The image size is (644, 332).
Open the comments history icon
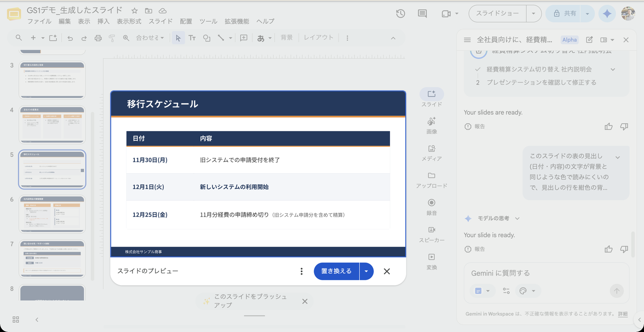(422, 14)
